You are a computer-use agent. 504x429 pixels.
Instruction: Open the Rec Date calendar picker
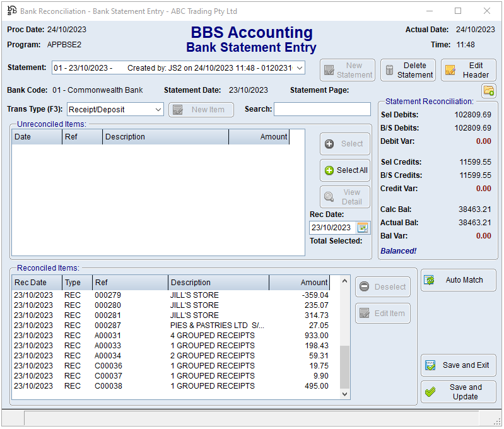(x=363, y=228)
